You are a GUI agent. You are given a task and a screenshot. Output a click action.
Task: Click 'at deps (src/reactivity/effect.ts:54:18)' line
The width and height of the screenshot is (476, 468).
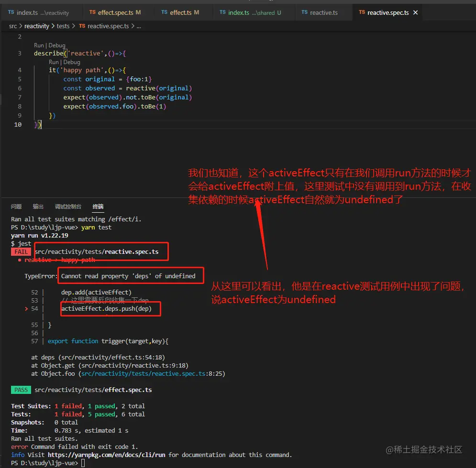98,357
